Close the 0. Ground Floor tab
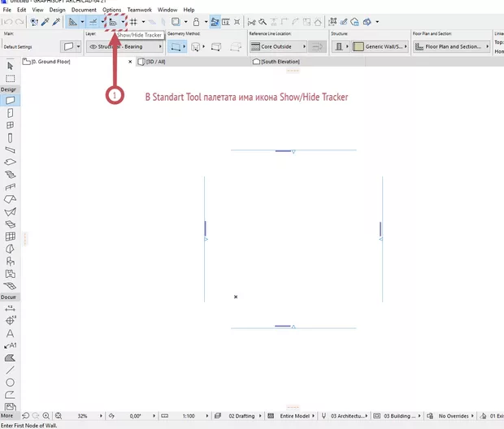 (130, 62)
